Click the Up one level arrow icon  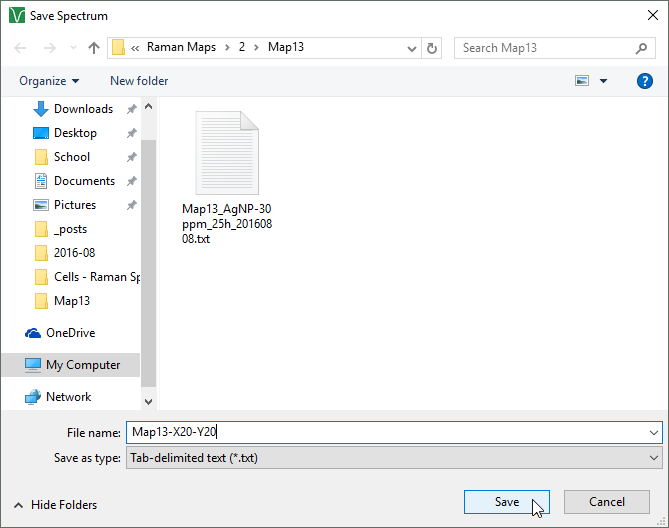point(94,48)
